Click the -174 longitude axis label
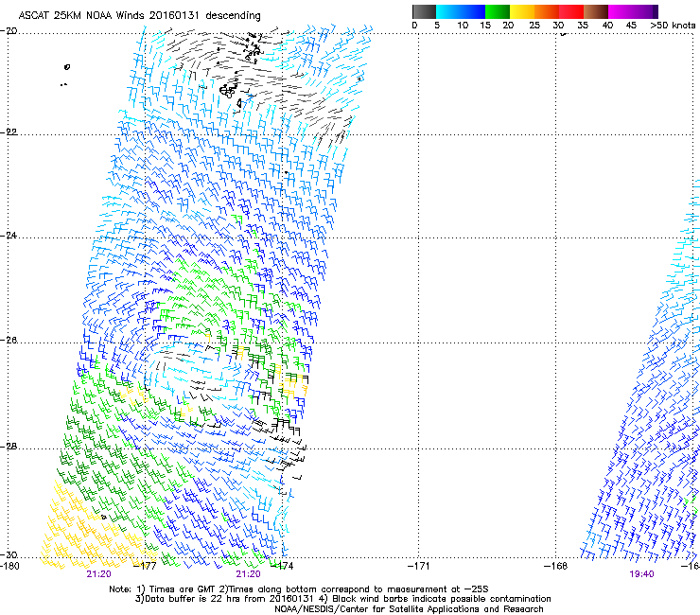The width and height of the screenshot is (700, 615). (282, 566)
